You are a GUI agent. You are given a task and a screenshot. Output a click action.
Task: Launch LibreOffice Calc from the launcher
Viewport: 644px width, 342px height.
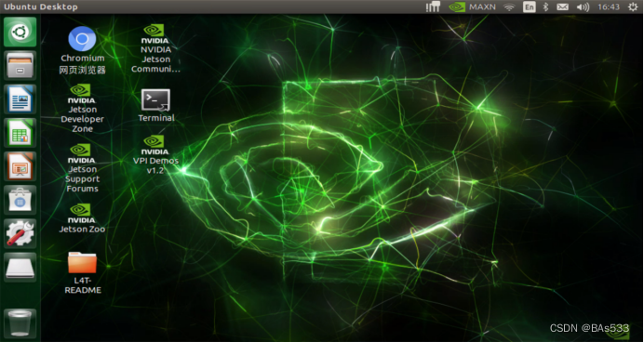click(x=20, y=133)
